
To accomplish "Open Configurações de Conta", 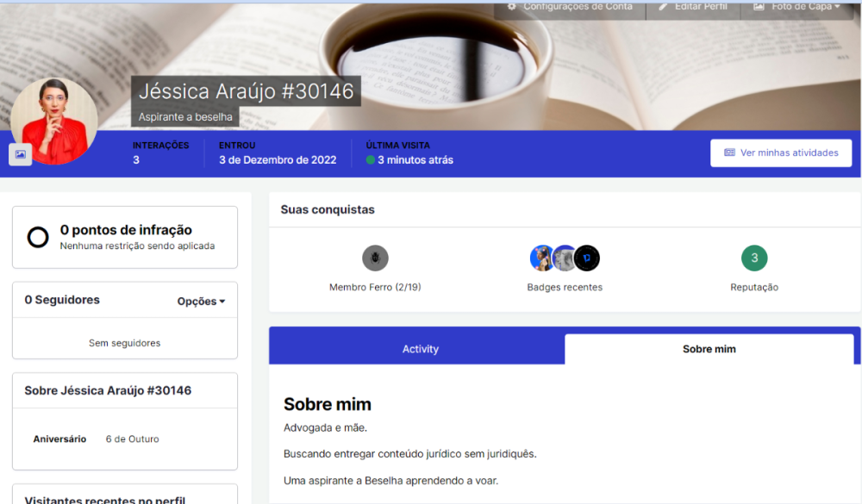I will (570, 7).
